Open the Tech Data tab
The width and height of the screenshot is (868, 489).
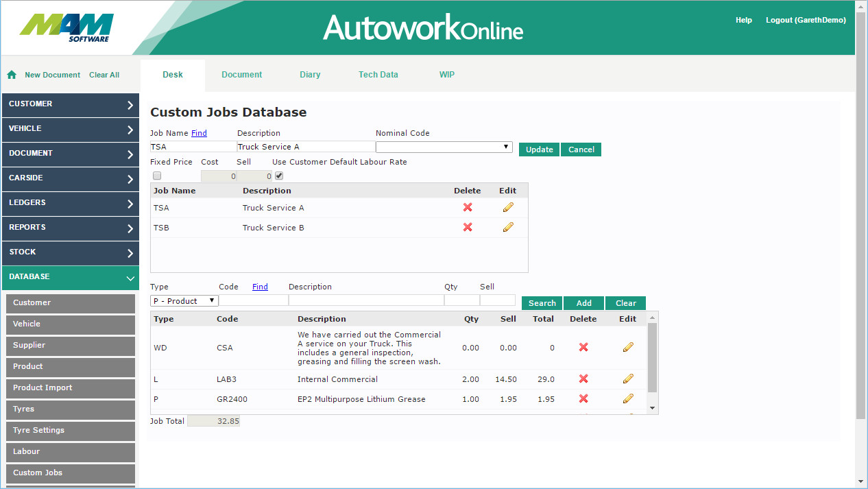pyautogui.click(x=378, y=75)
